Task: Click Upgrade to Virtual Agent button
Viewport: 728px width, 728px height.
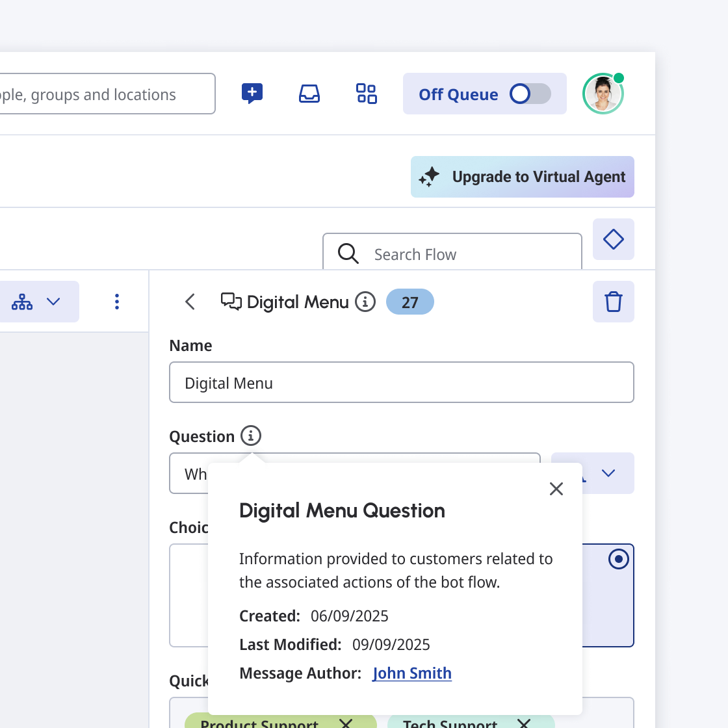Action: [522, 177]
